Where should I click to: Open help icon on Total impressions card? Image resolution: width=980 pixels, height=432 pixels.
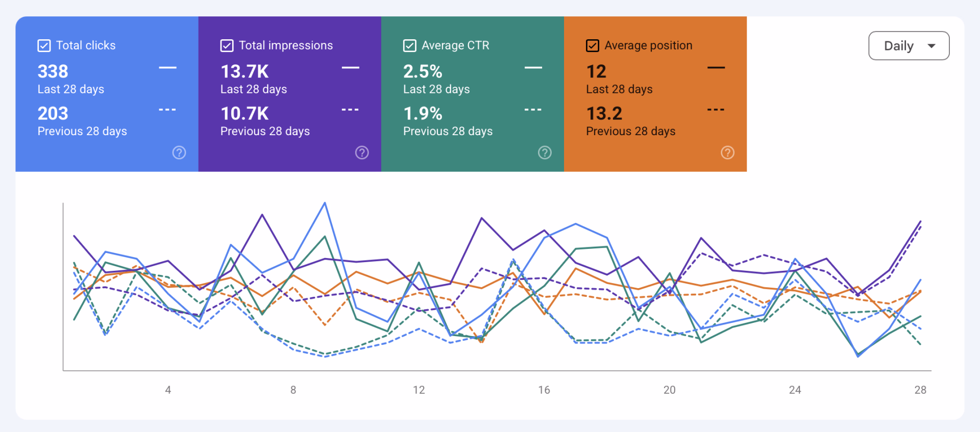362,153
